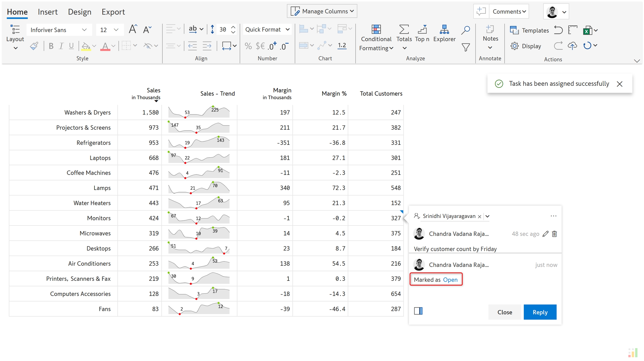Click the Reply button
This screenshot has width=644, height=361.
[540, 312]
